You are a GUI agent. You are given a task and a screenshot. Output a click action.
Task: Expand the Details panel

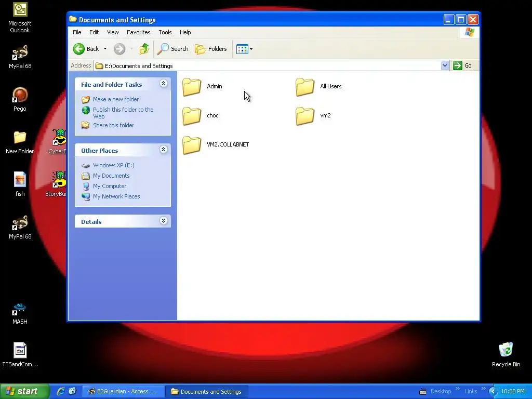(163, 221)
